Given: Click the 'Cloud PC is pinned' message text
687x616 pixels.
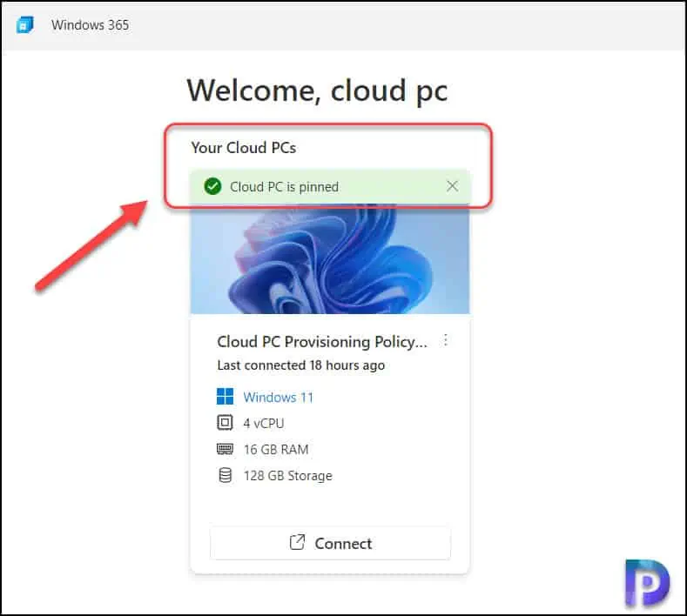Looking at the screenshot, I should [x=285, y=187].
